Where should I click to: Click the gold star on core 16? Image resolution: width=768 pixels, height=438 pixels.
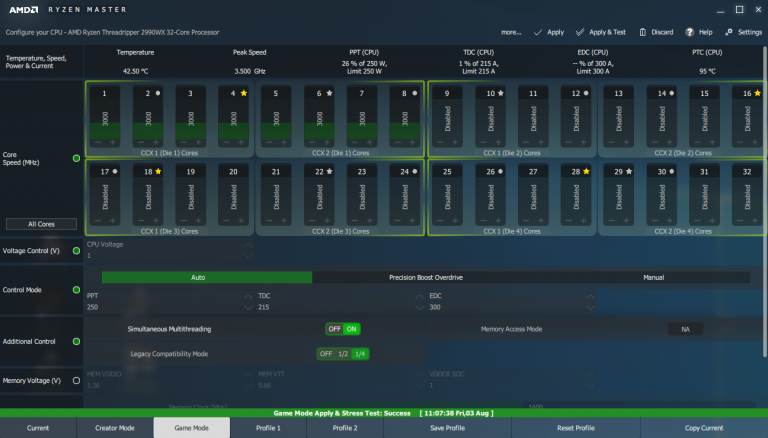point(758,93)
